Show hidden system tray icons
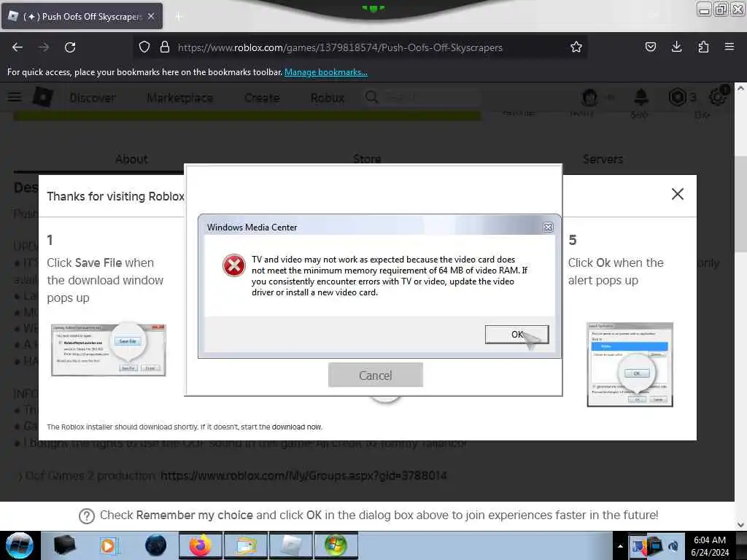Viewport: 747px width, 560px height. click(x=620, y=546)
